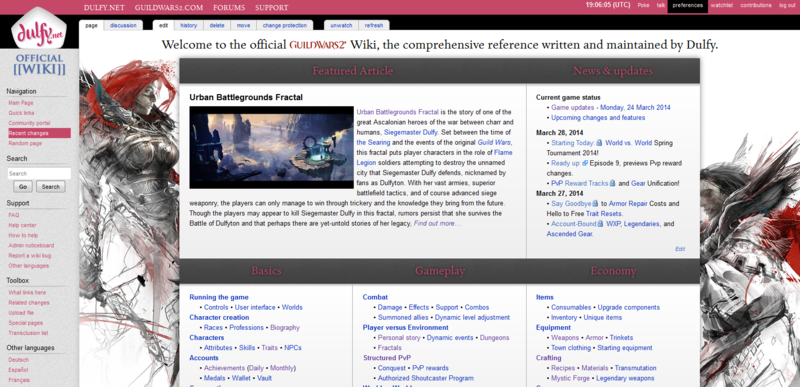
Task: Open Community portal in the sidebar
Action: tap(29, 123)
